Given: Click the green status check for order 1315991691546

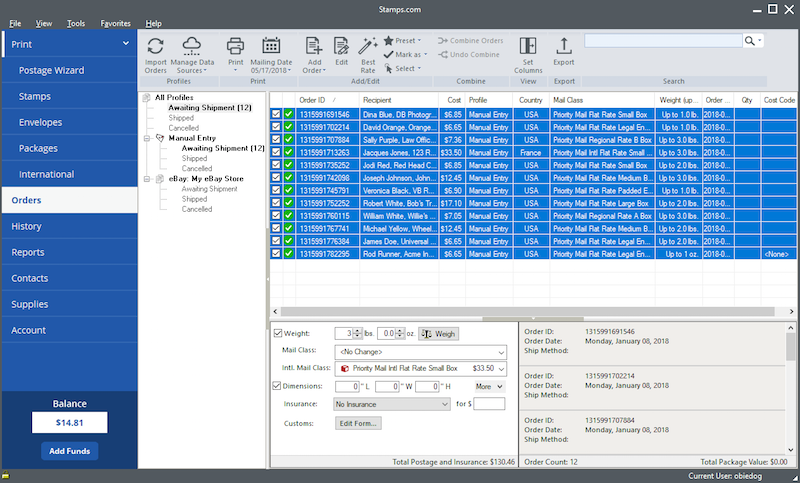Looking at the screenshot, I should 289,114.
